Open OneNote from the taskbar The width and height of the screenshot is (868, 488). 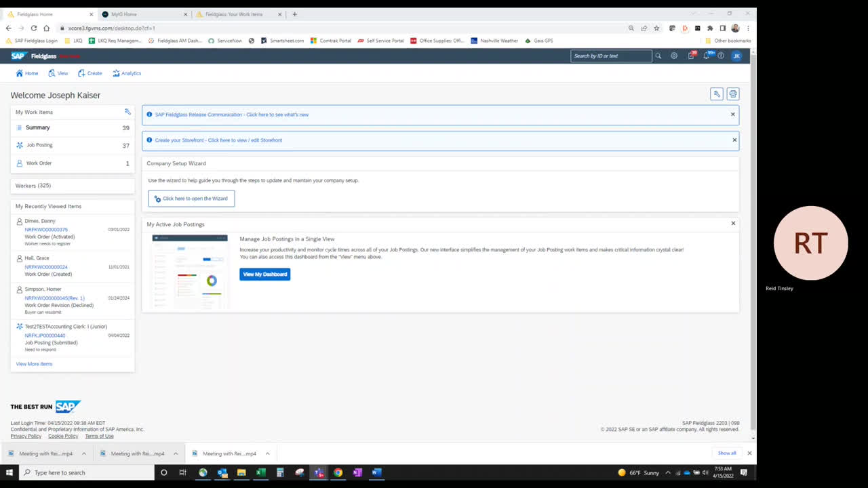[357, 472]
